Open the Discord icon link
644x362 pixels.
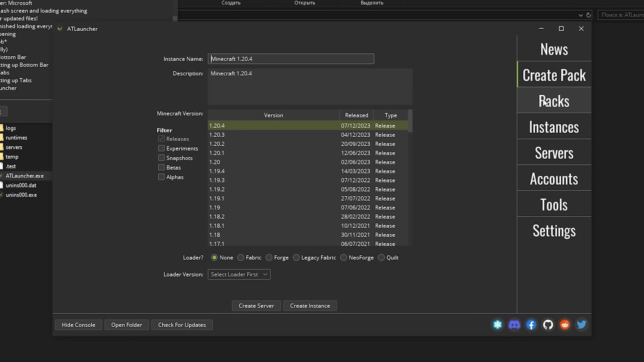pyautogui.click(x=514, y=325)
